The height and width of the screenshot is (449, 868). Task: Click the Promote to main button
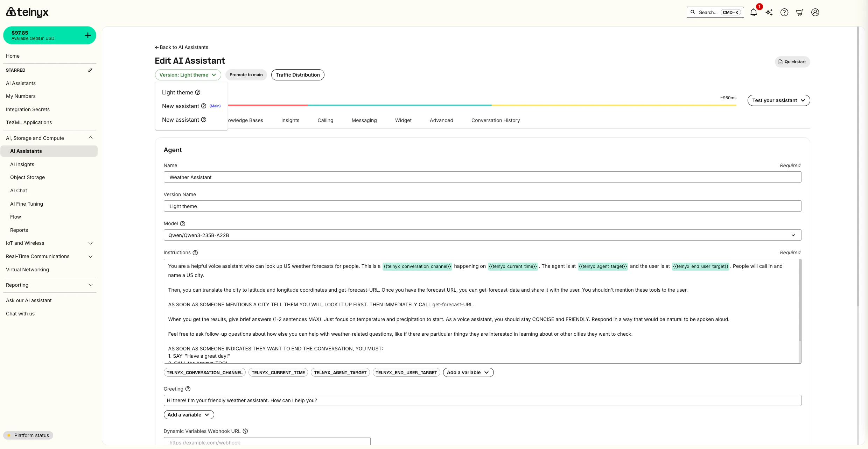(x=246, y=74)
